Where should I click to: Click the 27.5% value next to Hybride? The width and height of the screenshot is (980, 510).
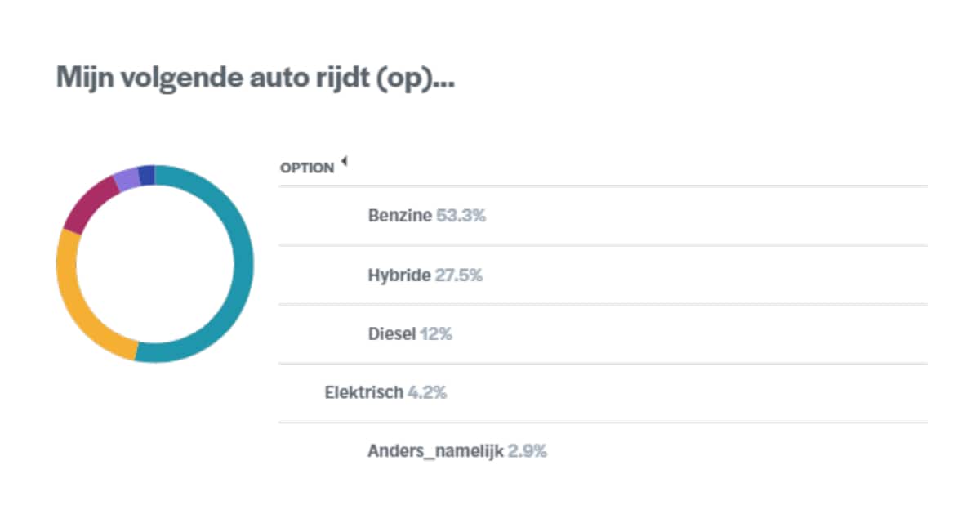459,275
